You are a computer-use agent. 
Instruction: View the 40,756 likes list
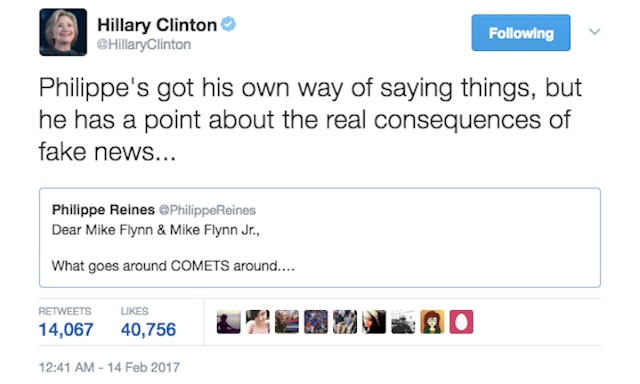[x=148, y=322]
